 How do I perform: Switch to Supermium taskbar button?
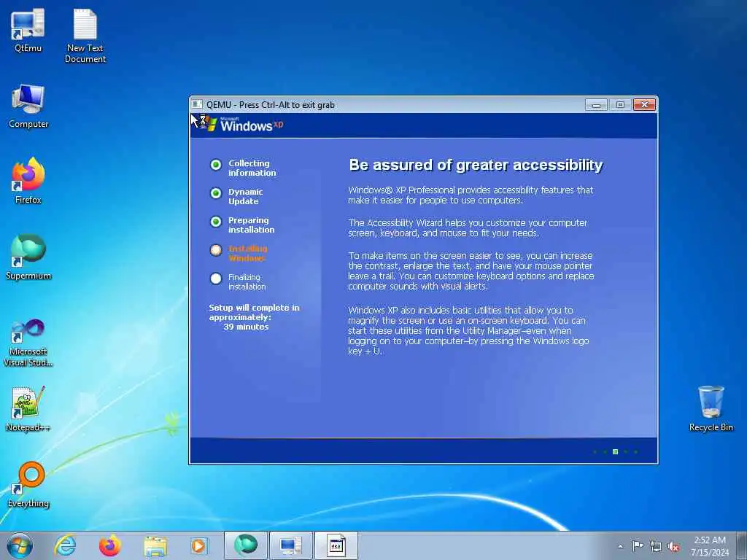point(246,545)
